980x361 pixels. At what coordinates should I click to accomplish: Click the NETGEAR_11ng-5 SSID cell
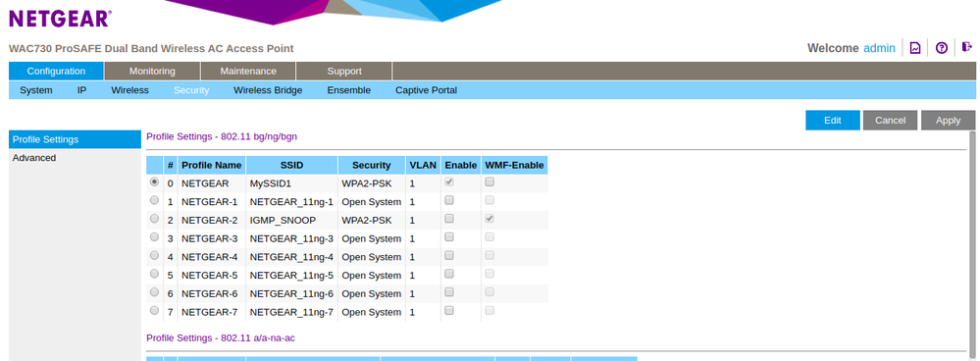[292, 276]
